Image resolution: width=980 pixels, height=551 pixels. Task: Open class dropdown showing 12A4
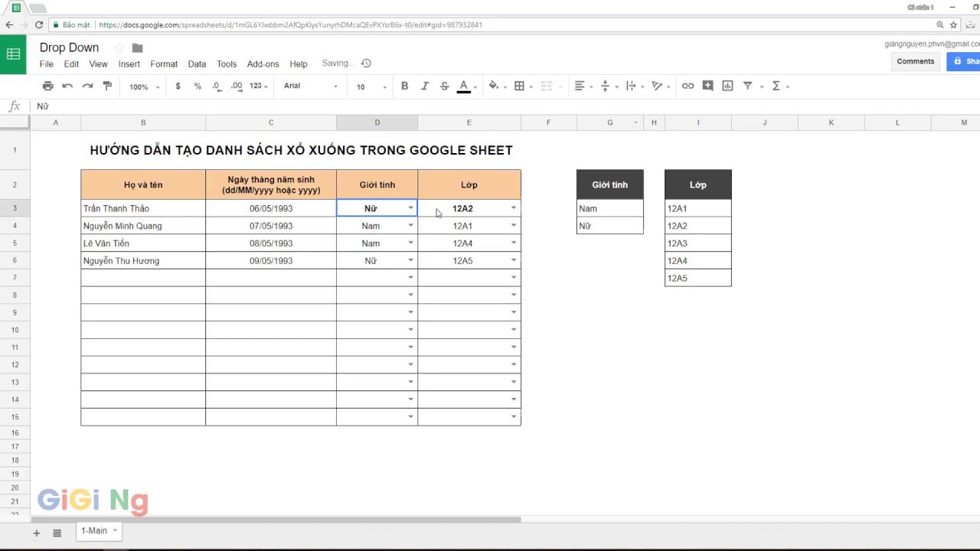514,243
